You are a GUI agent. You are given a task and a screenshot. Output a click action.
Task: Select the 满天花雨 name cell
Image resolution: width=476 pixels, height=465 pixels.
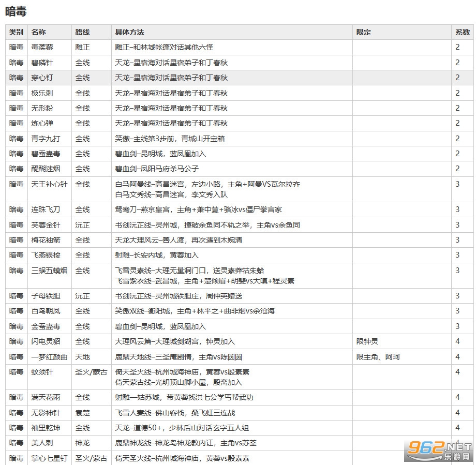[x=50, y=397]
